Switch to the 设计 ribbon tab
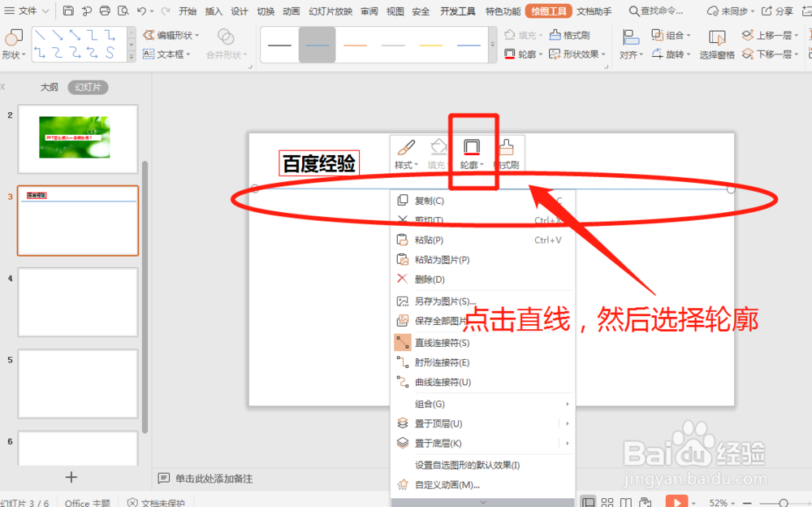Viewport: 812px width, 507px height. coord(240,11)
